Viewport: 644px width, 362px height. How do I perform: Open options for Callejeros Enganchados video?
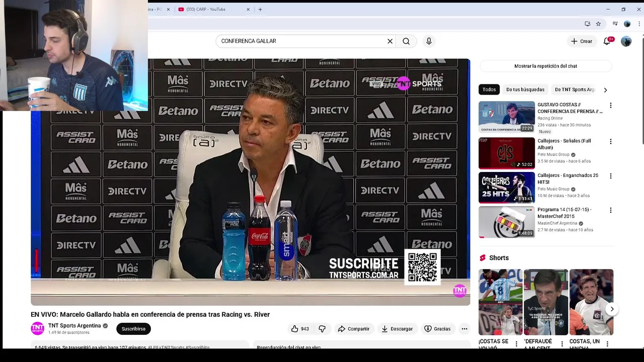coord(611,176)
